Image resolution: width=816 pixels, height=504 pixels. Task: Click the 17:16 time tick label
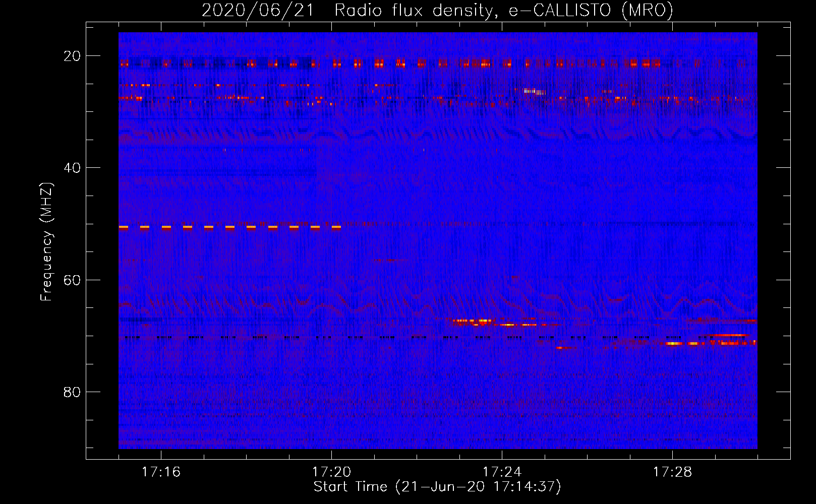pyautogui.click(x=161, y=472)
